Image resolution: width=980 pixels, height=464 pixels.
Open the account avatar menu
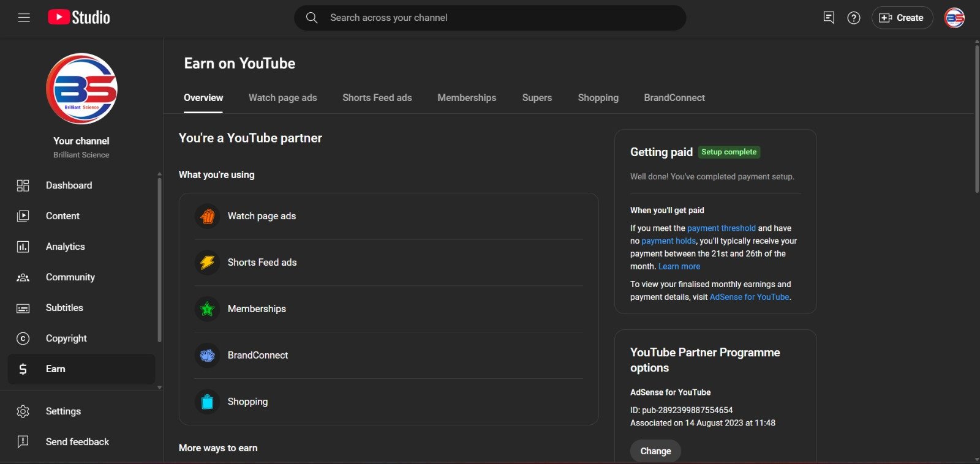tap(954, 18)
